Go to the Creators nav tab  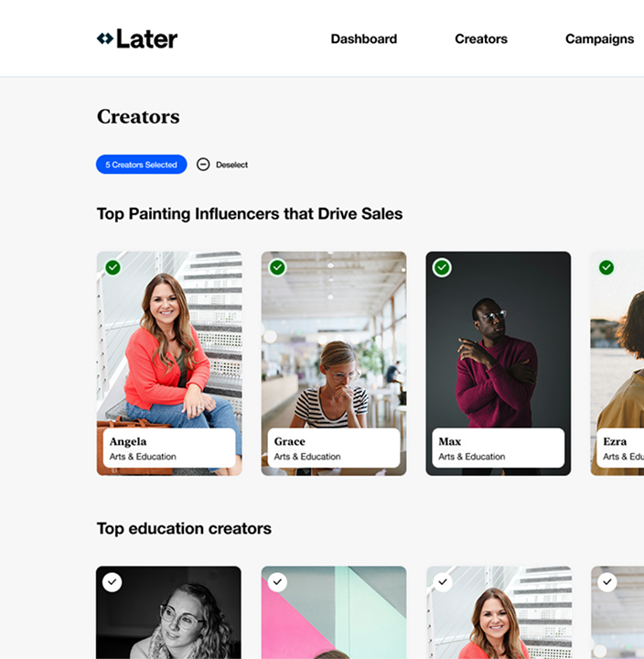click(x=481, y=38)
